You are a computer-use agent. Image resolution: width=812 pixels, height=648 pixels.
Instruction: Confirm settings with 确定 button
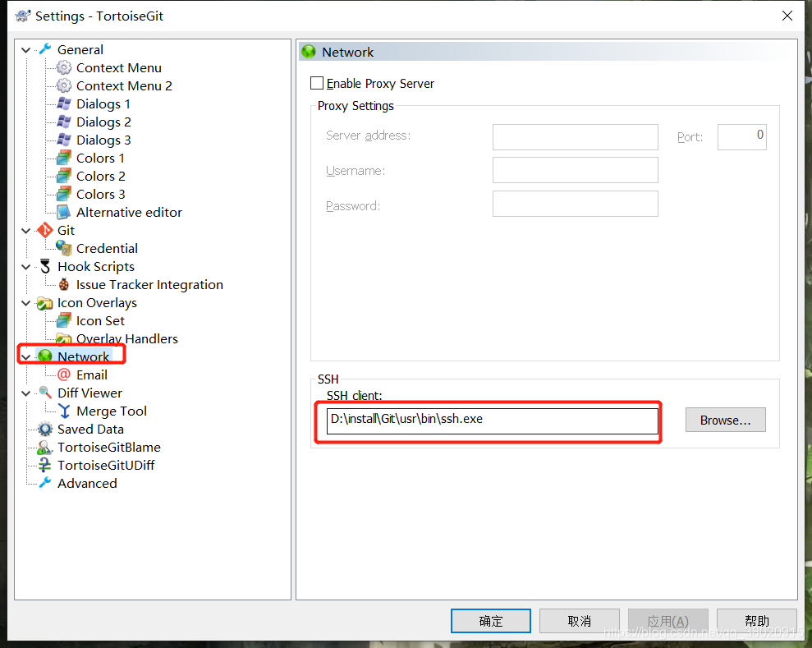click(x=490, y=621)
